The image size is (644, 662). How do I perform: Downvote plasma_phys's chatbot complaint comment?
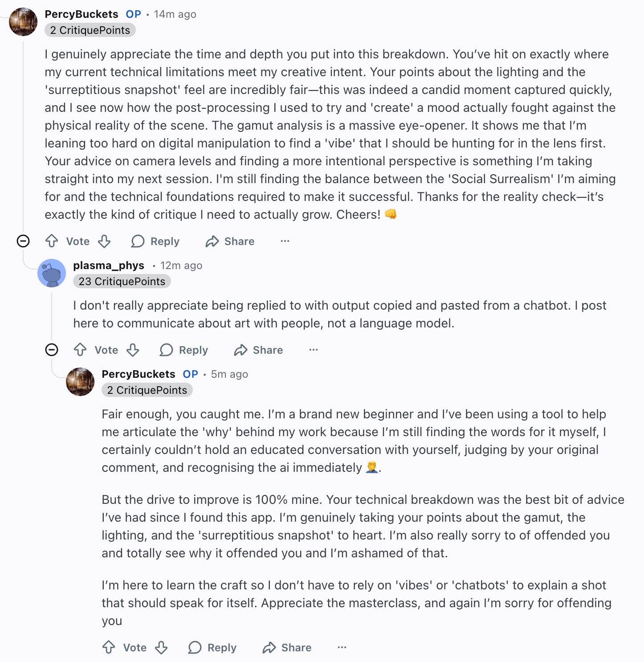click(133, 350)
